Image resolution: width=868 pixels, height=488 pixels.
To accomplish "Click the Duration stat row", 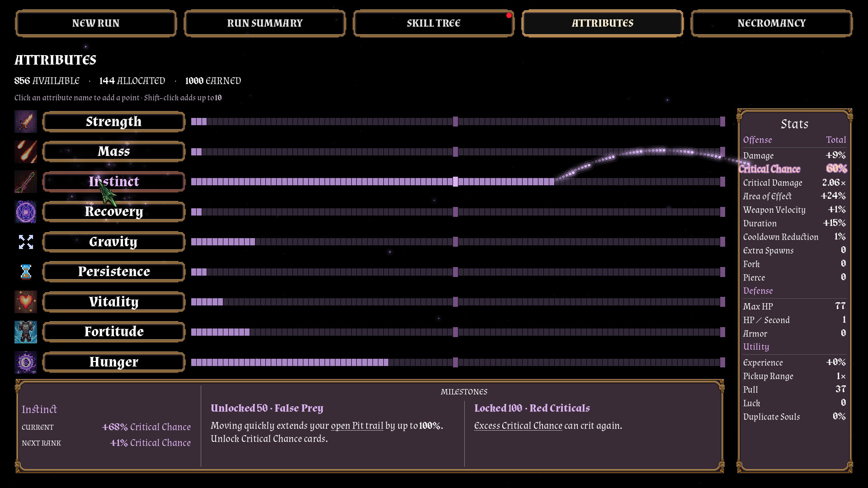I will click(794, 223).
